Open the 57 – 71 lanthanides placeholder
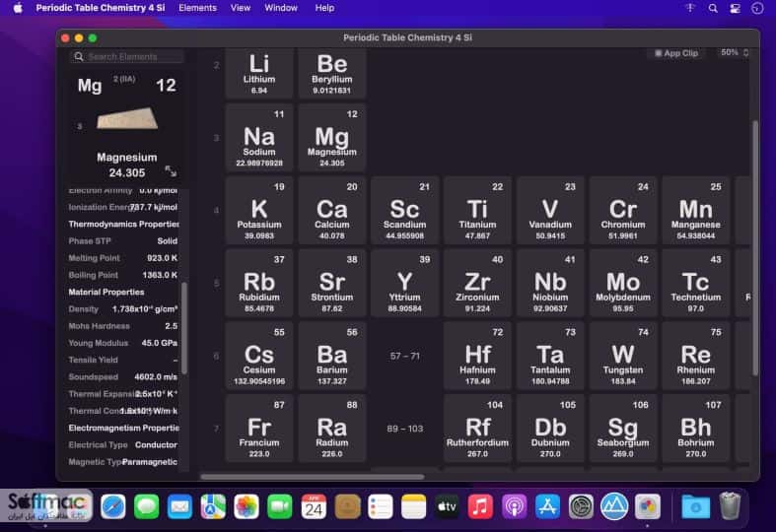Image resolution: width=776 pixels, height=532 pixels. tap(405, 356)
